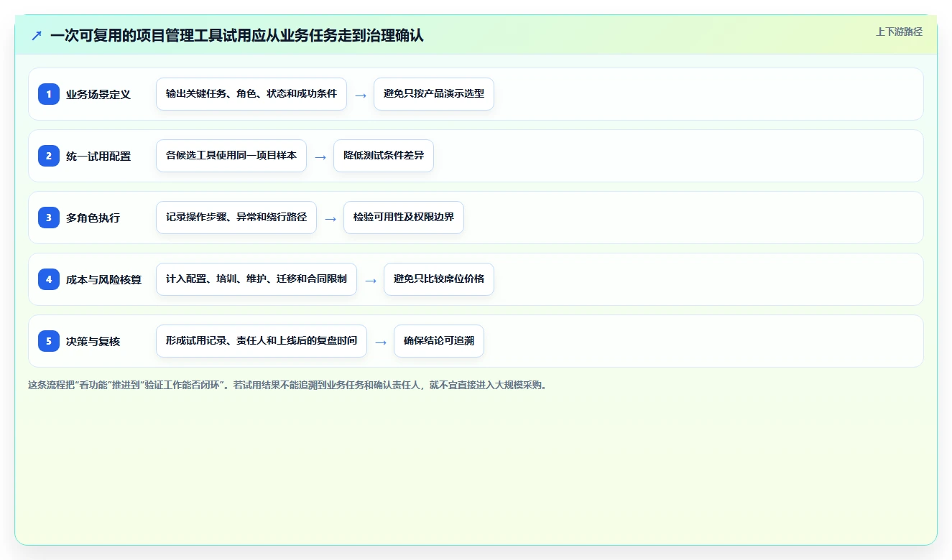Click the header title 一次可复用的项目管理工具试用应从业务任务走到治理确认
Screen dimensions: 952x560
(237, 36)
